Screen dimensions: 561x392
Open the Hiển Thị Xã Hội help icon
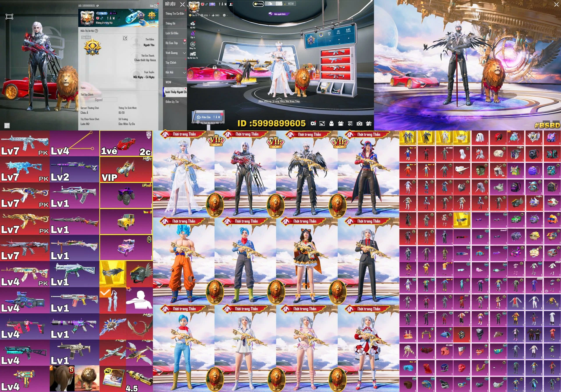point(96,31)
